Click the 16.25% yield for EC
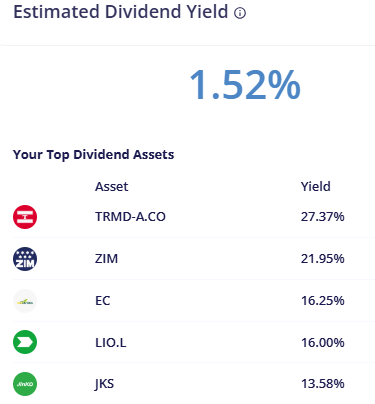The width and height of the screenshot is (375, 404). (x=323, y=301)
